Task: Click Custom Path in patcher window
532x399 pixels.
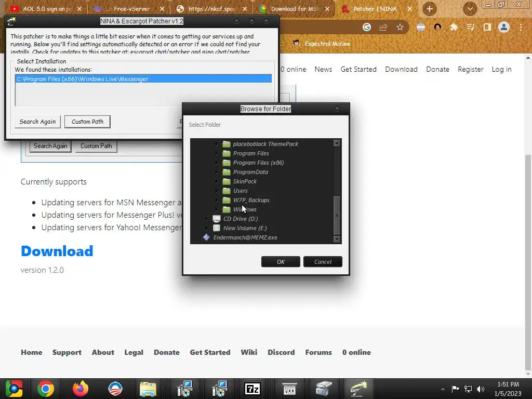Action: (x=87, y=122)
